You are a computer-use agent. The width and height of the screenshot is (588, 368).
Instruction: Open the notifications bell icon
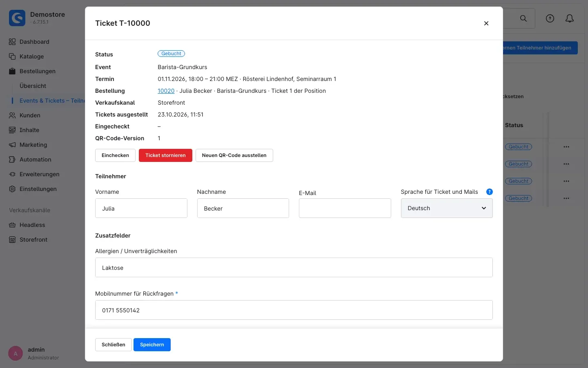tap(570, 18)
